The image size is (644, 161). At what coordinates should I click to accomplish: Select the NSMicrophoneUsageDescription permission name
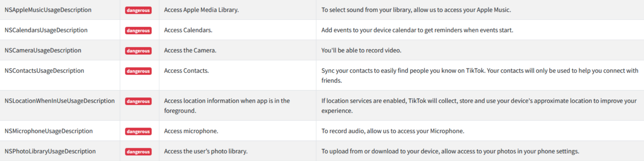49,131
